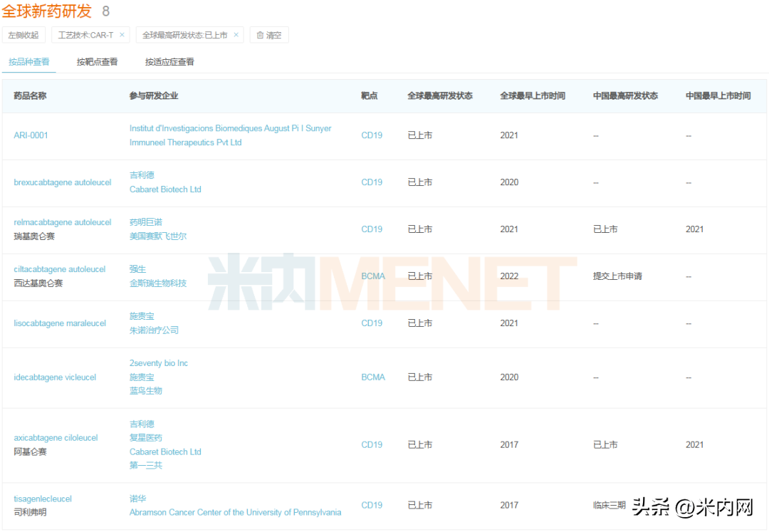This screenshot has height=532, width=769.
Task: Click 2022 launch year in ciltacabtagene row
Action: click(509, 276)
